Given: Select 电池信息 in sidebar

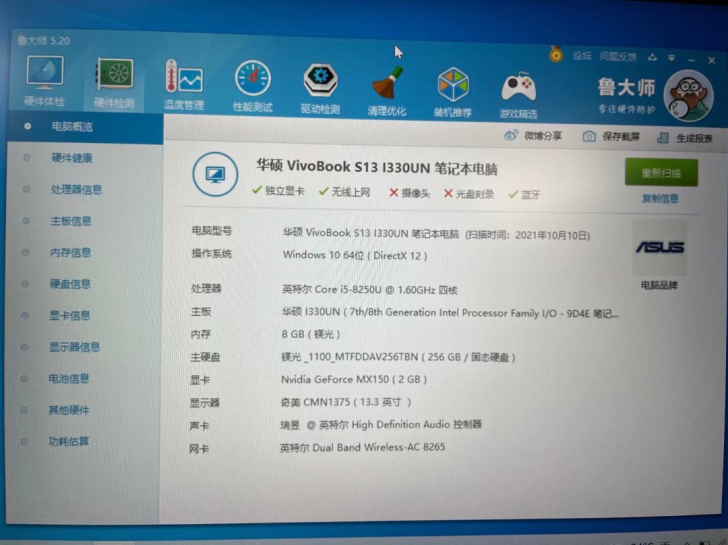Looking at the screenshot, I should click(69, 379).
